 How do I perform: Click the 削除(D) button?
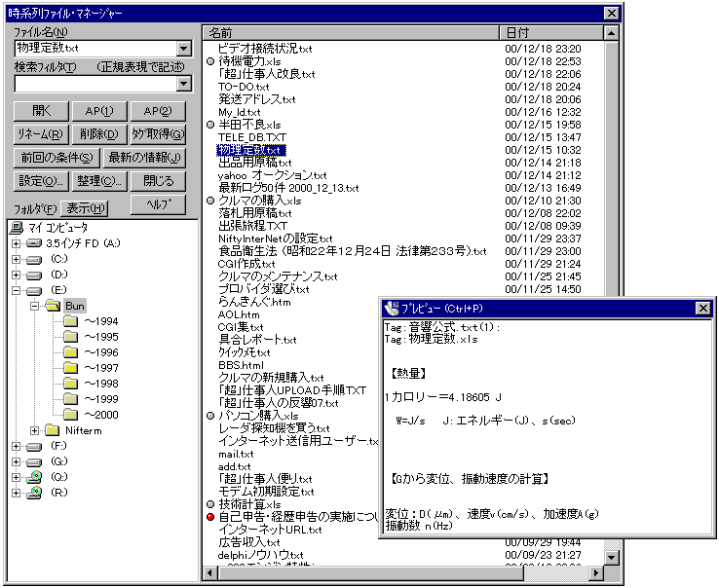[99, 134]
